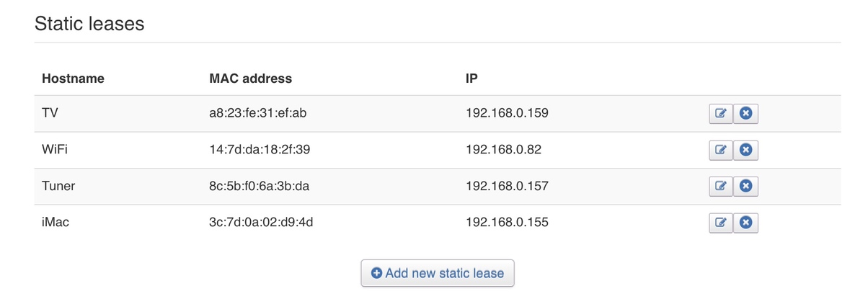Remove the iMac static lease

click(x=746, y=223)
